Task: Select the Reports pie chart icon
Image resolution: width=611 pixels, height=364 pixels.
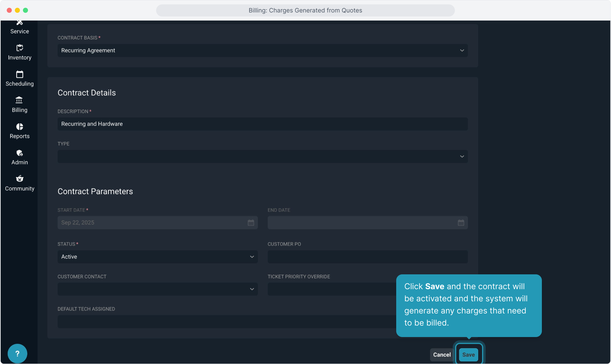Action: 20,127
